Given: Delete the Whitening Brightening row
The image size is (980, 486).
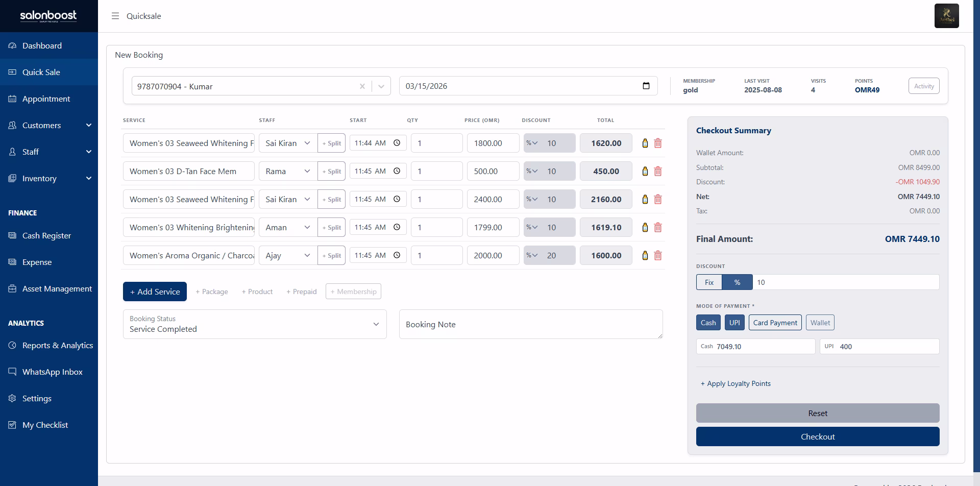Looking at the screenshot, I should click(x=658, y=227).
